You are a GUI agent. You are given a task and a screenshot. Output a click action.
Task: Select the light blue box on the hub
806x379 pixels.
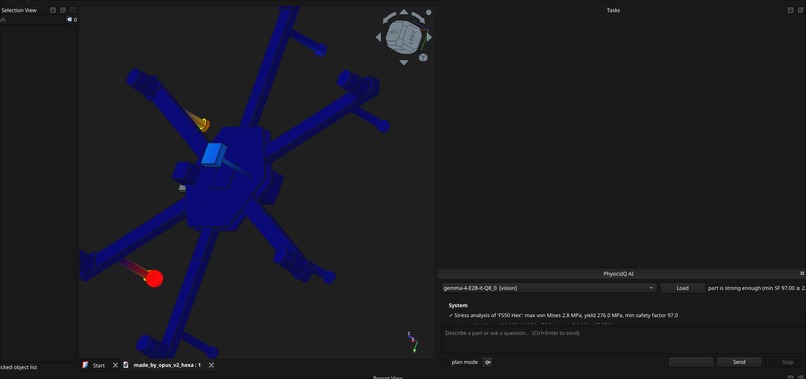click(213, 154)
